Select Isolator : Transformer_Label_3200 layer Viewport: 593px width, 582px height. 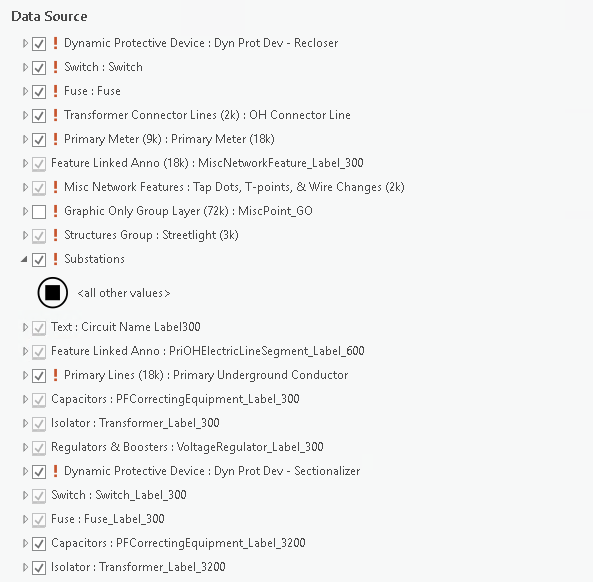tap(138, 567)
